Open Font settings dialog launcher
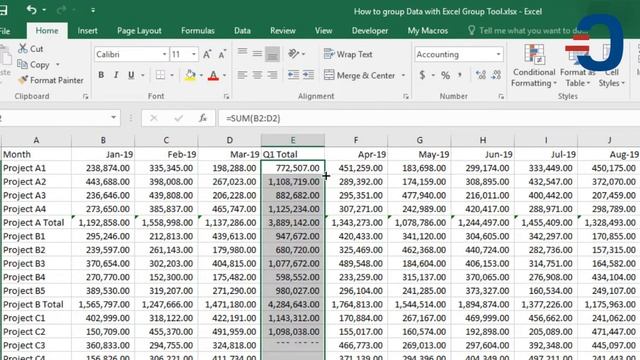 (226, 96)
